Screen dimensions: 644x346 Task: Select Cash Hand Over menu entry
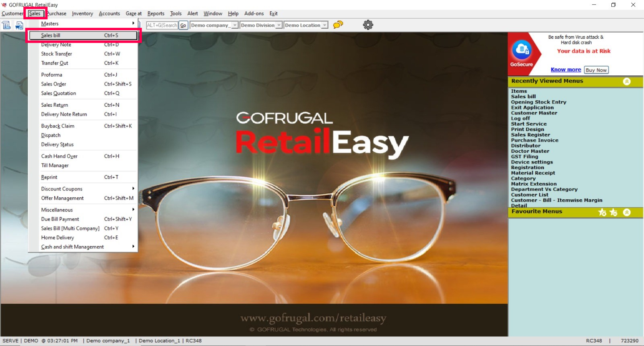click(83, 156)
